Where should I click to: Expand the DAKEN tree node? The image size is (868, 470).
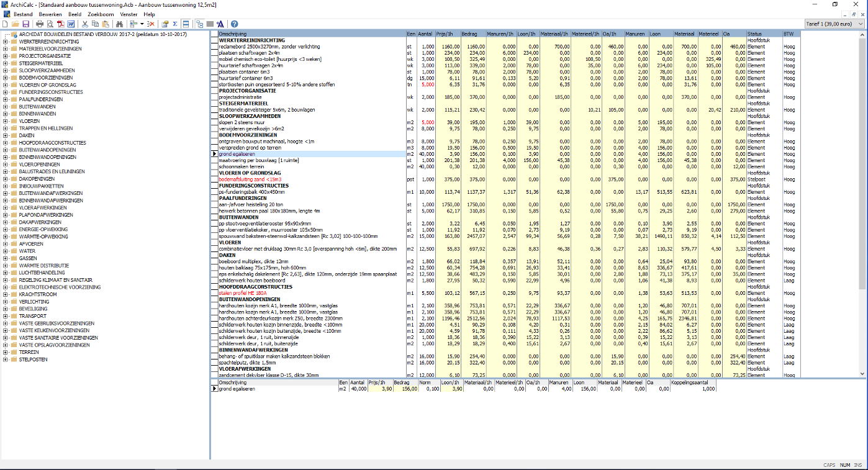coord(5,135)
